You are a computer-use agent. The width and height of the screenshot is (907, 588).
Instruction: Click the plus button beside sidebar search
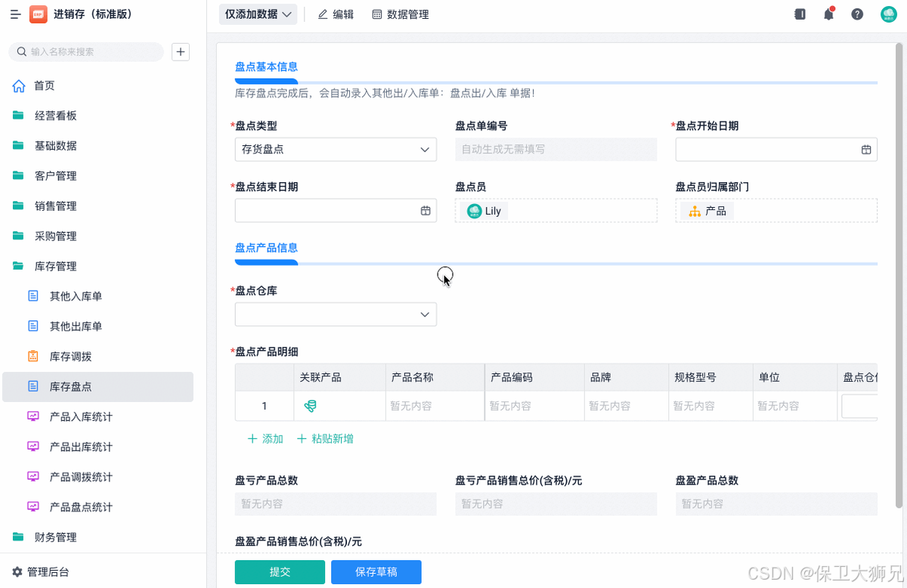[x=181, y=51]
